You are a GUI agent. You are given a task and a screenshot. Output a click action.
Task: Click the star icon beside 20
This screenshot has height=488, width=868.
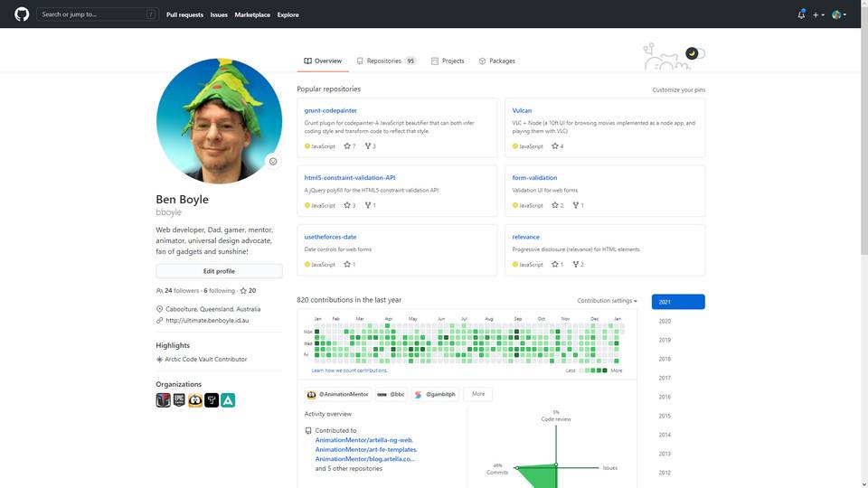point(243,291)
